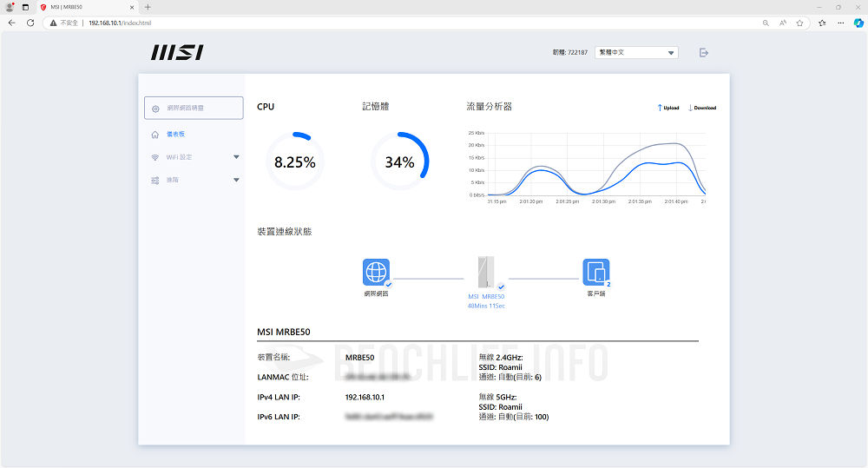This screenshot has height=468, width=868.
Task: Click the MSI MRBE50 uptime link
Action: tap(486, 301)
